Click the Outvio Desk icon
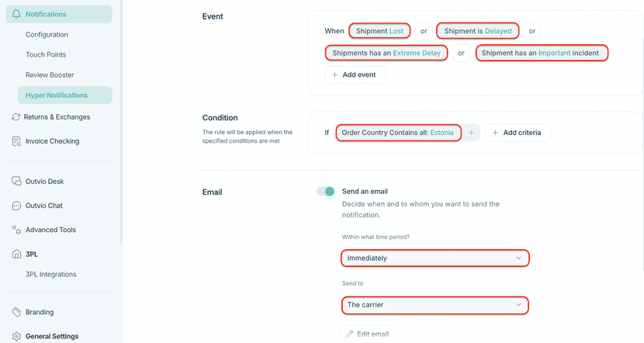Image resolution: width=644 pixels, height=343 pixels. click(x=16, y=182)
